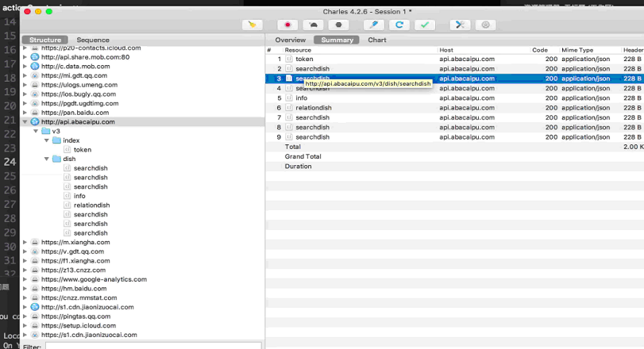Click the token file icon in tree
Screen dimensions: 644x349
click(x=67, y=150)
